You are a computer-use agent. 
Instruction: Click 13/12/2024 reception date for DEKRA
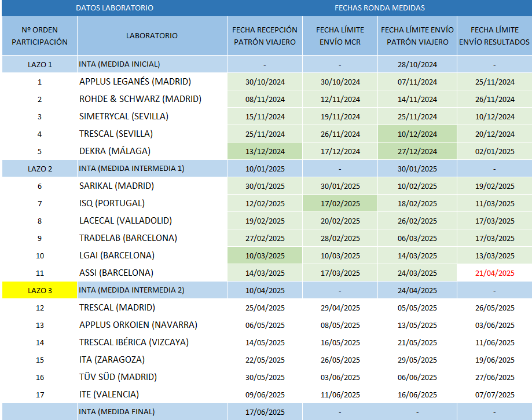[265, 151]
